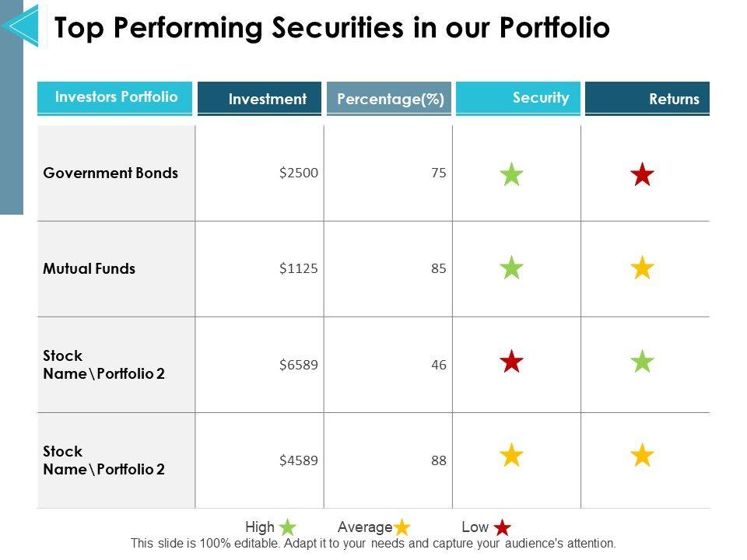This screenshot has height=560, width=747.
Task: Click the $2500 investment value cell
Action: point(299,173)
